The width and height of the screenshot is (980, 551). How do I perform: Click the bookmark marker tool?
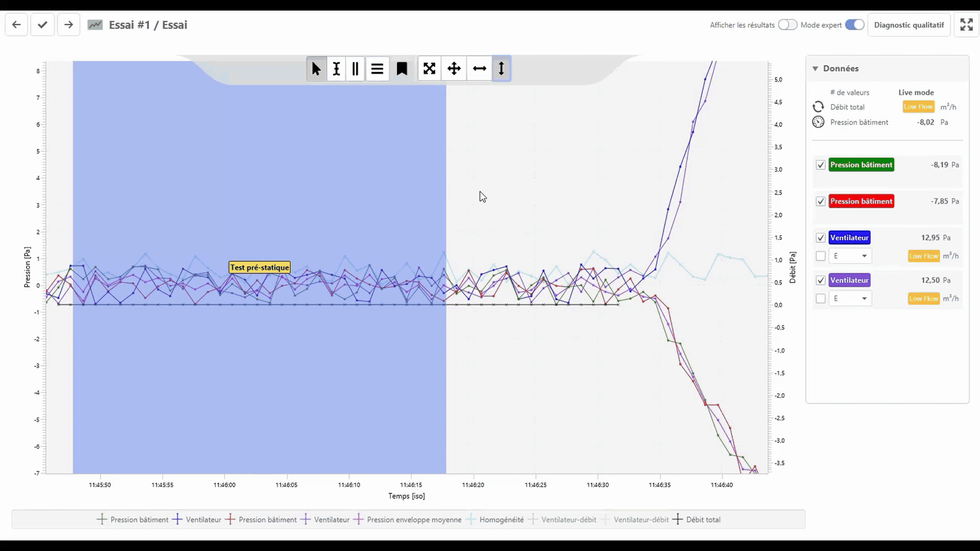402,69
